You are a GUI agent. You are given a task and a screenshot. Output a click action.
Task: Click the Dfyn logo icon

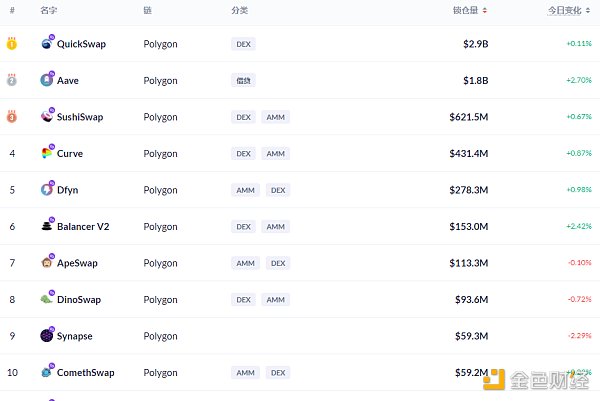(x=47, y=190)
